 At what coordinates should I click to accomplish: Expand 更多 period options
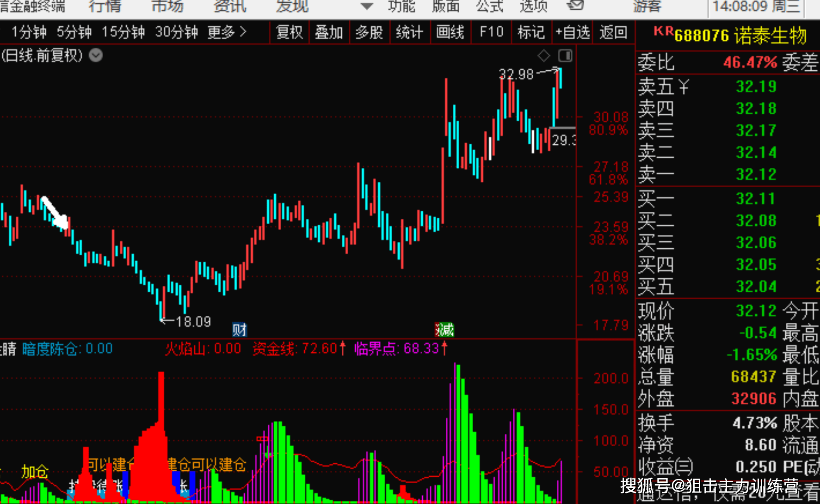tap(227, 32)
